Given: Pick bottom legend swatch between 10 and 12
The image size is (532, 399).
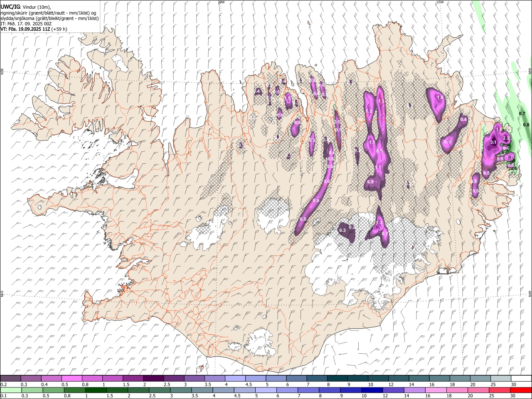Looking at the screenshot, I should (372, 390).
